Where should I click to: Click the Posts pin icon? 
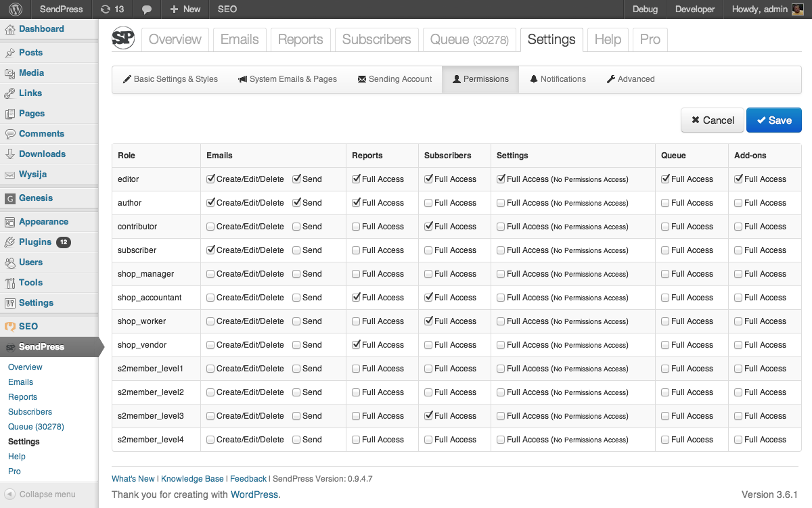pos(10,53)
